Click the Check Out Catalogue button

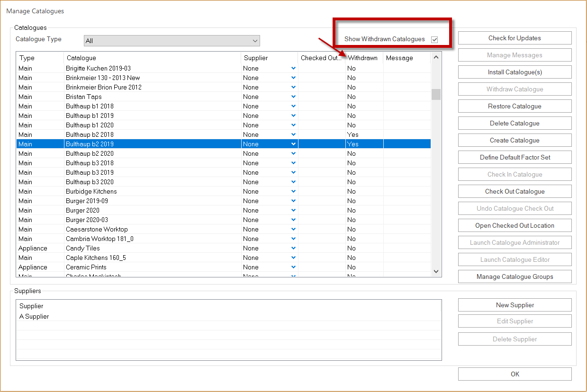click(515, 191)
